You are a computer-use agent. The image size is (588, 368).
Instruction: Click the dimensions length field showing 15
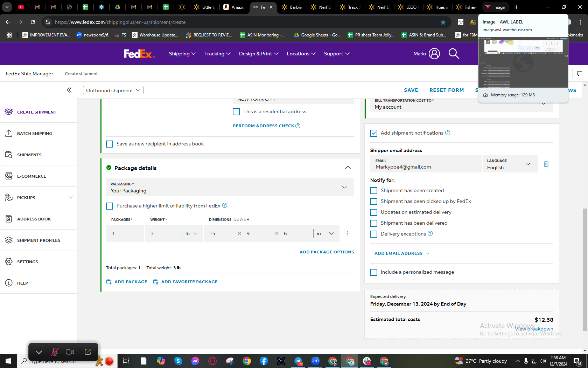pyautogui.click(x=220, y=233)
